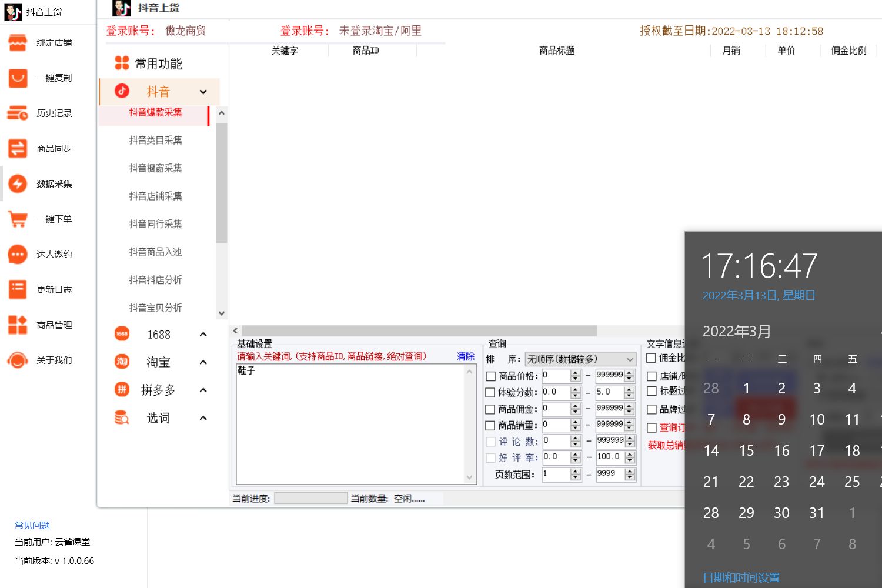The width and height of the screenshot is (882, 588).
Task: Click the 商品管理 grid icon
Action: 18,325
